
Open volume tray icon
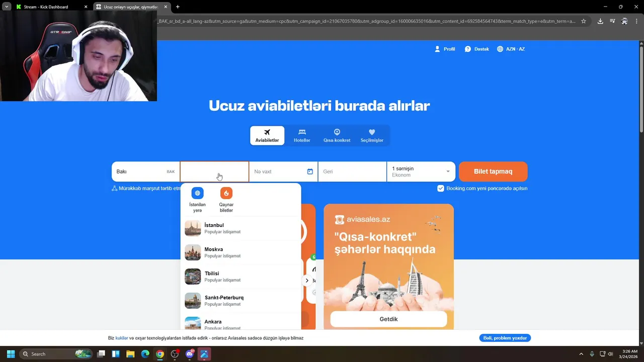[x=610, y=354]
